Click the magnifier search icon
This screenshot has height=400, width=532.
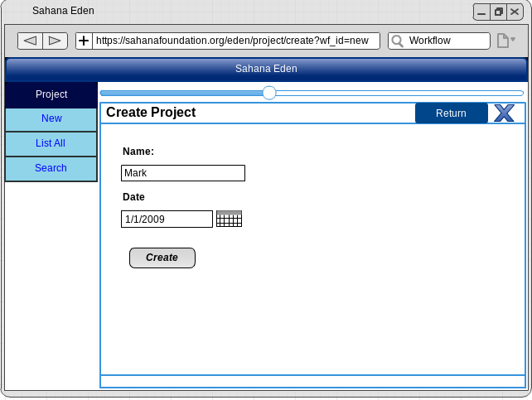pos(398,41)
